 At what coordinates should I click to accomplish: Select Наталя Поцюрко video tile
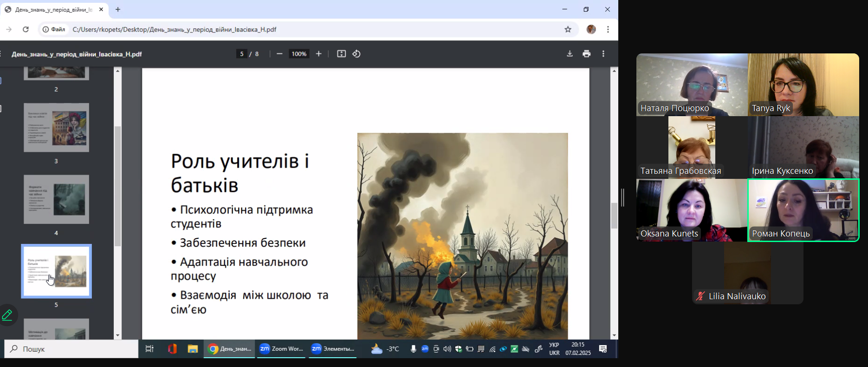click(x=692, y=85)
